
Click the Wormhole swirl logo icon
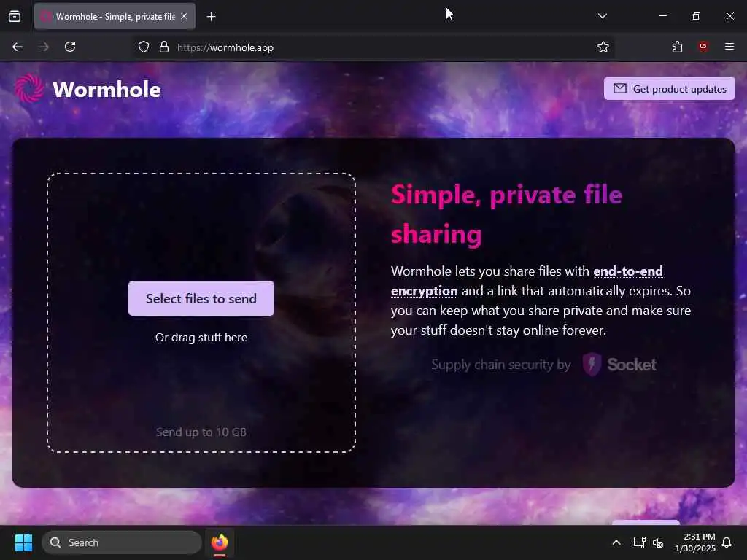(29, 88)
